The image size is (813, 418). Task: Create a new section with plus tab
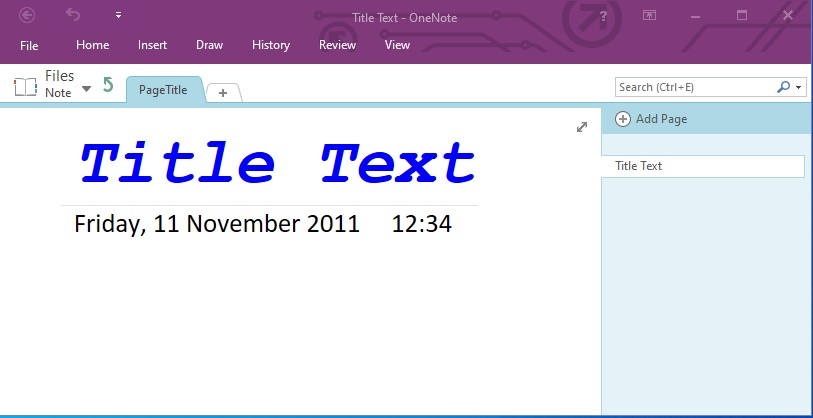tap(223, 92)
